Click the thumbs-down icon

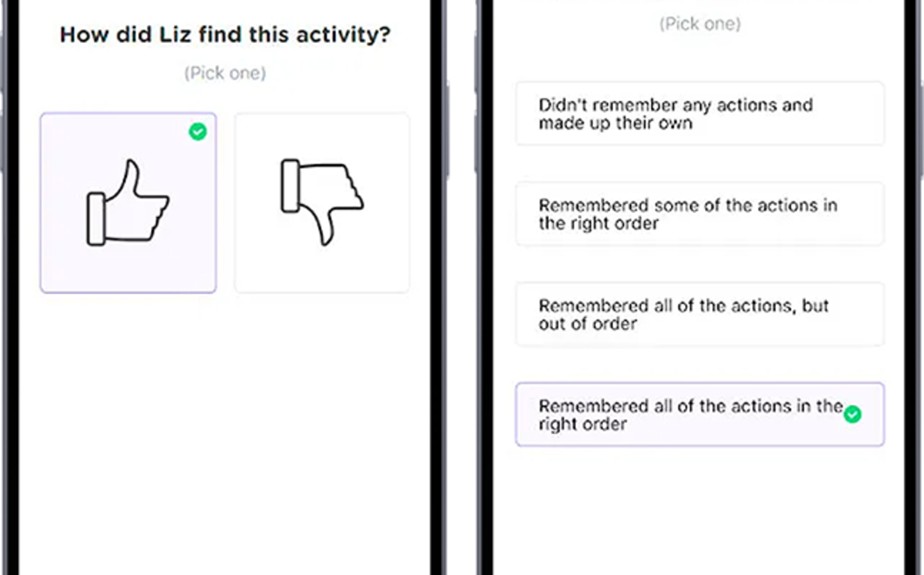click(322, 201)
